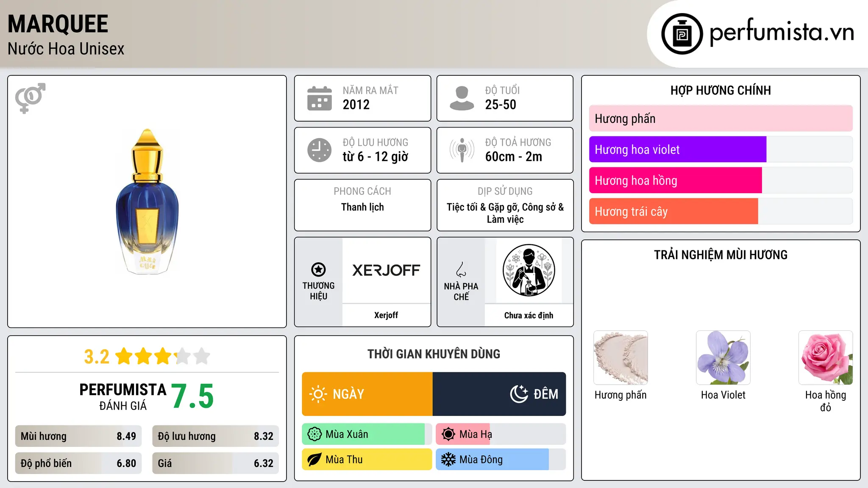Click the Tiệc tối & Gặp gỡ occasion text
Viewport: 868px width, 488px height.
click(x=505, y=213)
